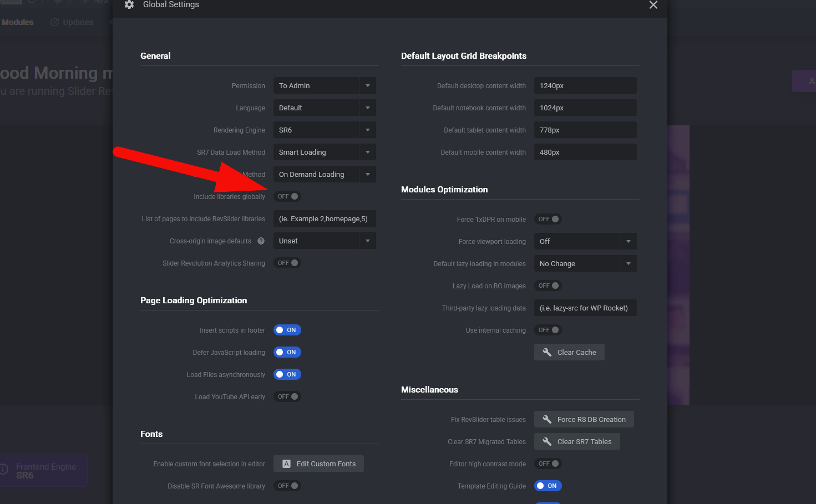The width and height of the screenshot is (816, 504).
Task: Click the wrench icon on Force RS DB Creation
Action: point(547,420)
